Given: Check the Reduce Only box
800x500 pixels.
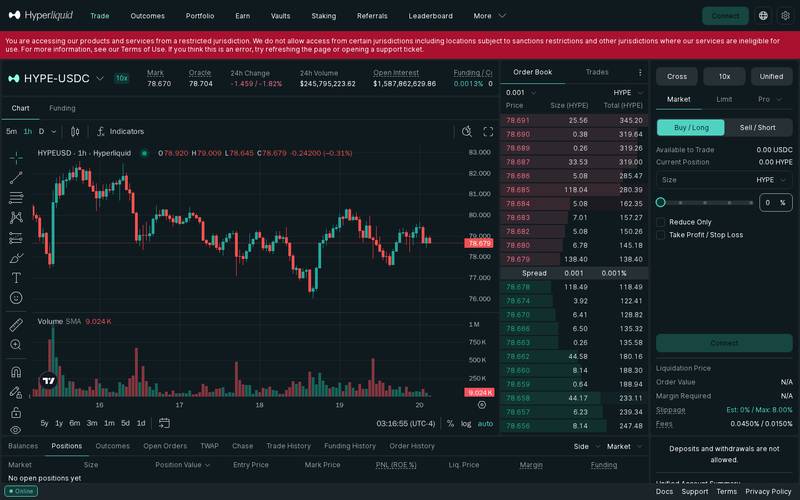Looking at the screenshot, I should tap(661, 222).
